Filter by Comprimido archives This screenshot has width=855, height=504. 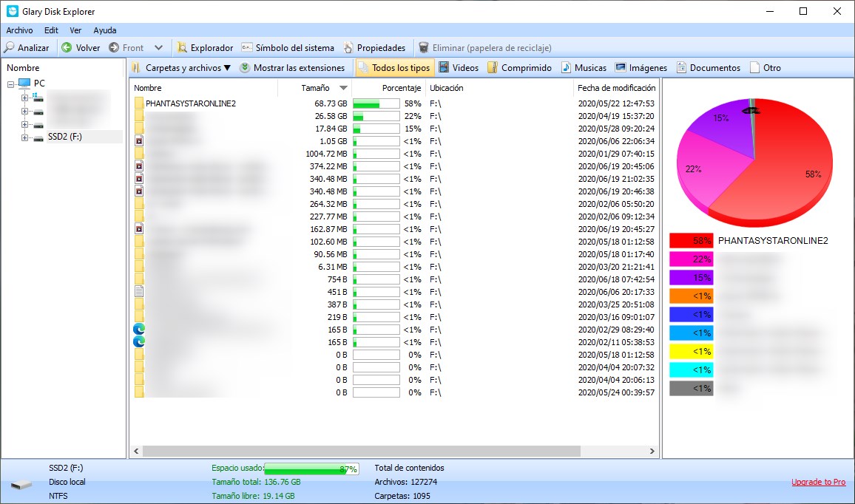[520, 67]
